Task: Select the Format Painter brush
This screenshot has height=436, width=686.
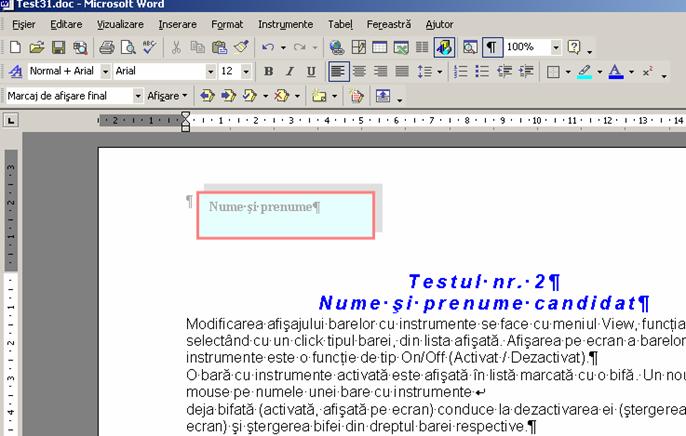Action: (x=241, y=47)
